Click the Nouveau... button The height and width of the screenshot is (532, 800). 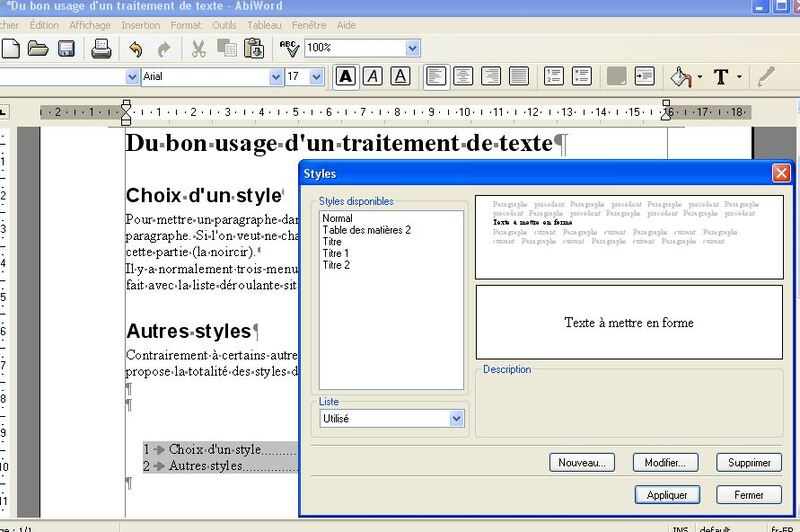pos(582,463)
